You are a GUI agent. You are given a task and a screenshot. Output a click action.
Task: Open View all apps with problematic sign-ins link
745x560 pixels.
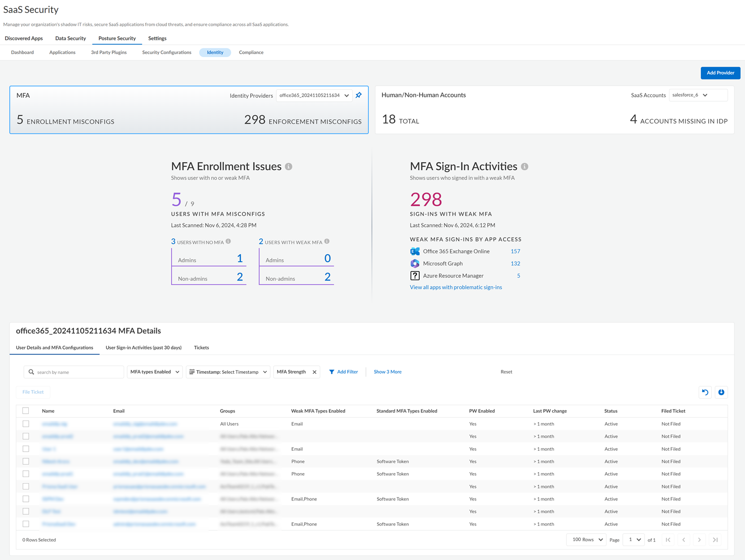(x=455, y=287)
